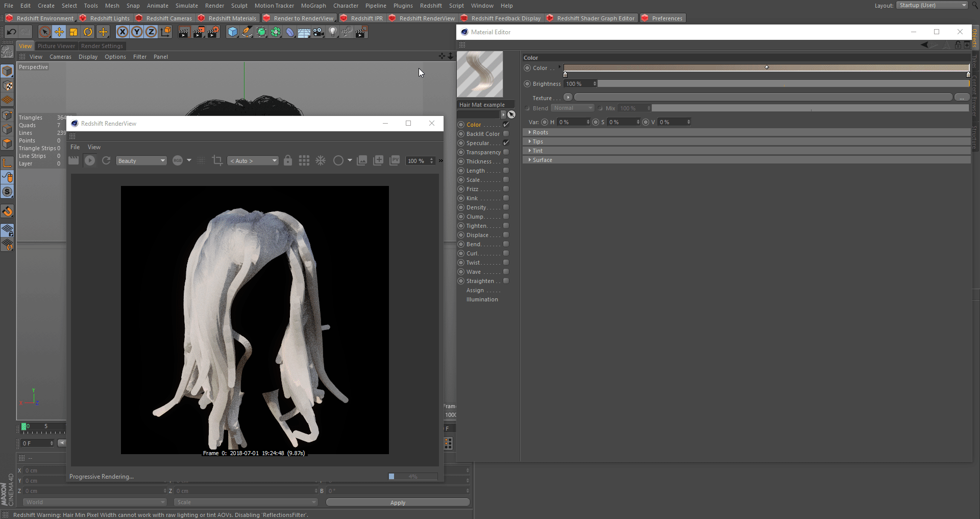The width and height of the screenshot is (980, 519).
Task: Add a Cube primitive object
Action: 233,32
